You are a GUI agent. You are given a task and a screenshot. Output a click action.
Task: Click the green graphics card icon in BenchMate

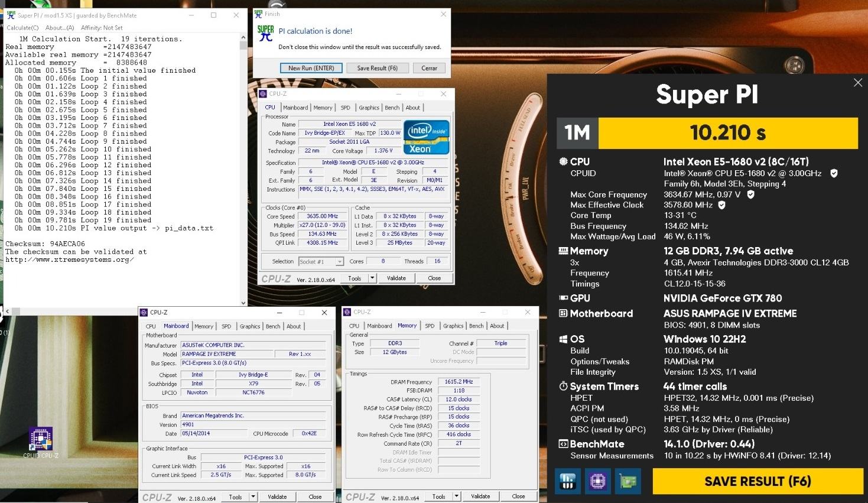(x=628, y=482)
